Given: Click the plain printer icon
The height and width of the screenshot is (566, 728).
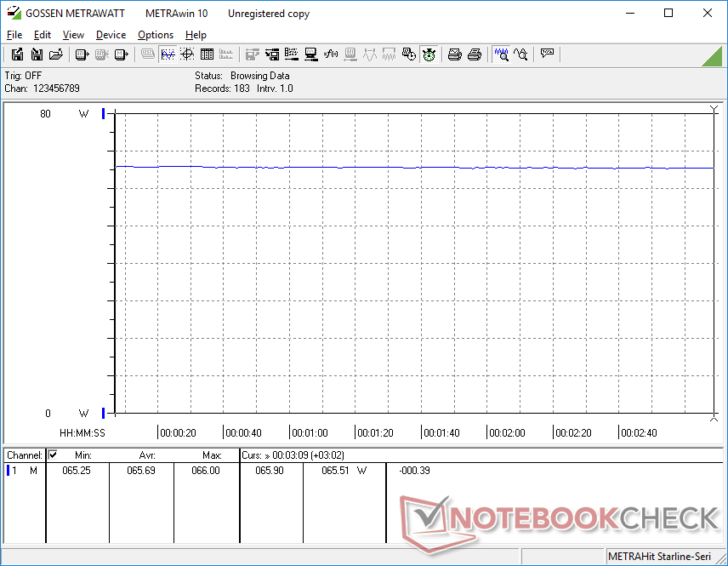Looking at the screenshot, I should 474,54.
